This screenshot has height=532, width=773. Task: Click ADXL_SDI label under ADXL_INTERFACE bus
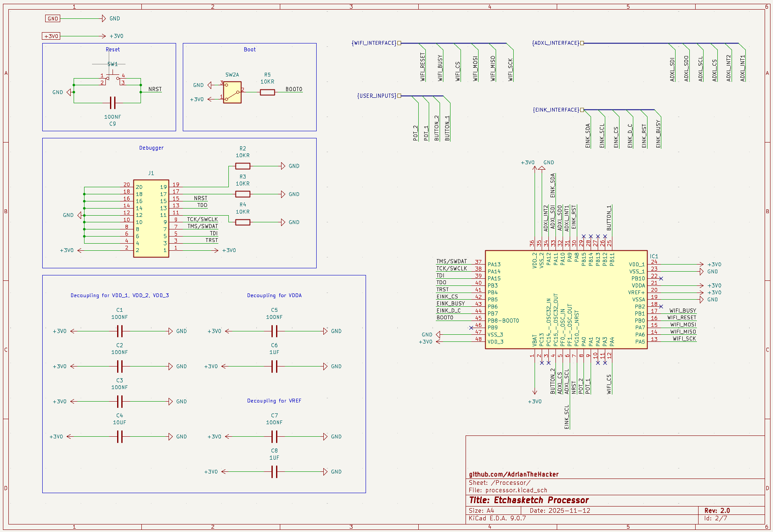672,69
